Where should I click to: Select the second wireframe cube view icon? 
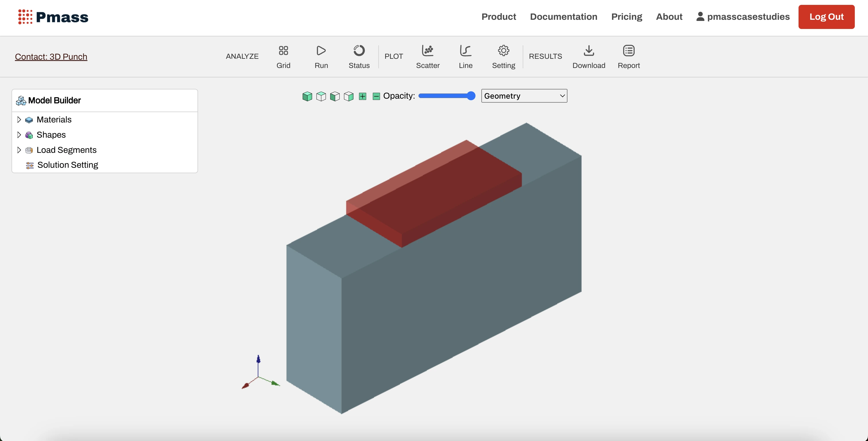(321, 96)
